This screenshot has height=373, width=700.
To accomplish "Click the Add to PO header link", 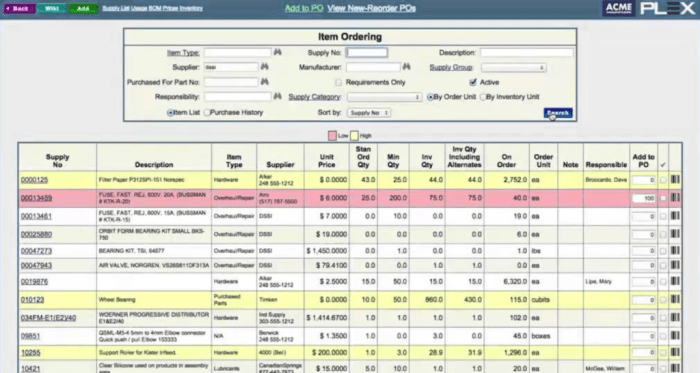I will (304, 8).
